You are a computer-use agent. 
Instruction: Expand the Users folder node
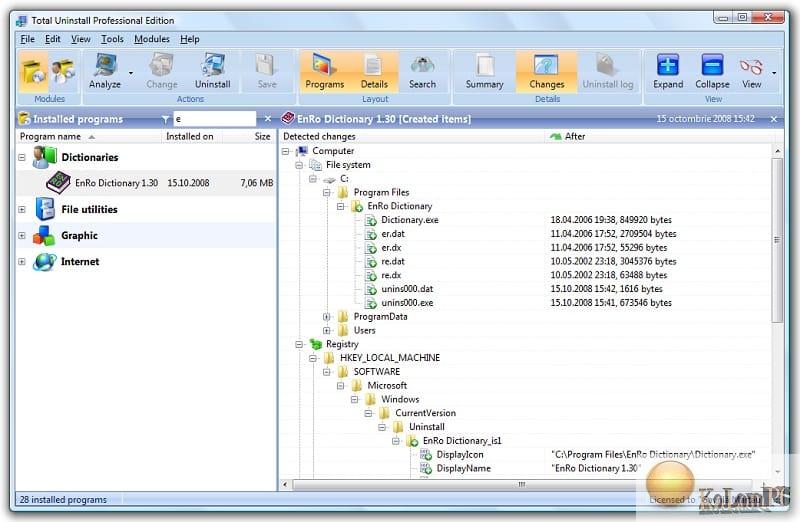tap(327, 330)
